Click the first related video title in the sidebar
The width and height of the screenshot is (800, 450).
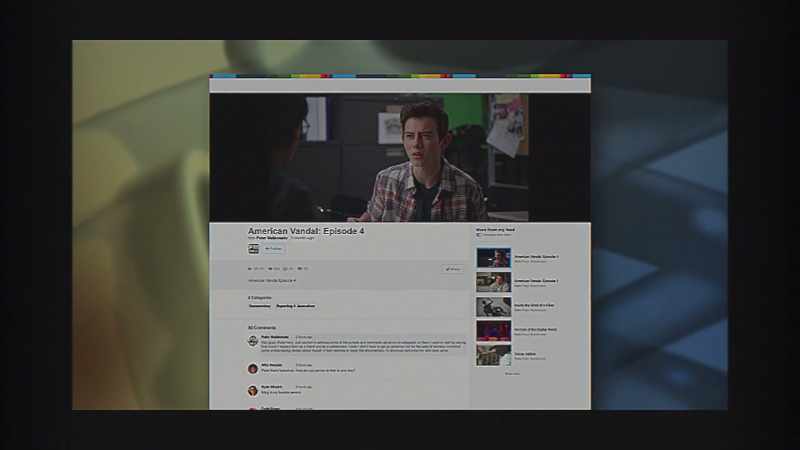pyautogui.click(x=536, y=257)
